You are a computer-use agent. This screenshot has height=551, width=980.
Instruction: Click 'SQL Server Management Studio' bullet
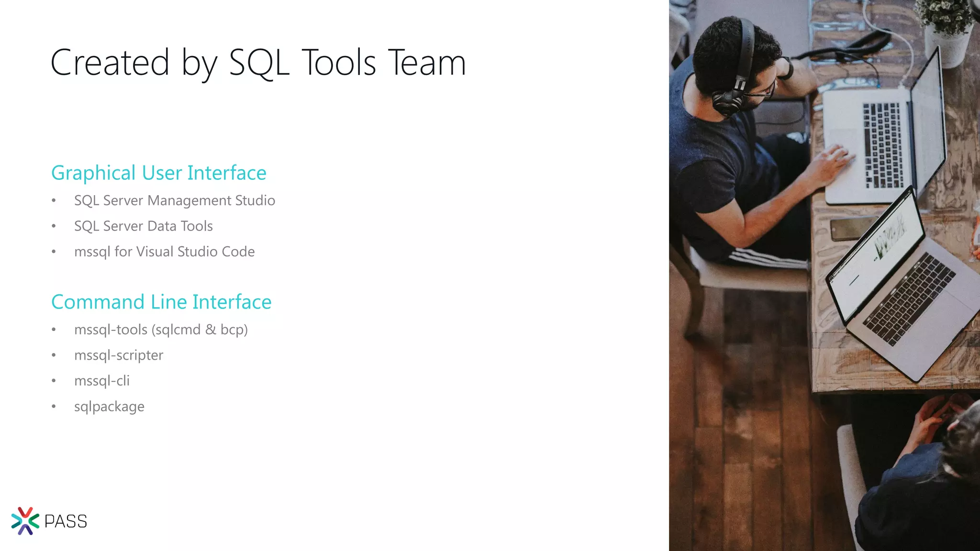(x=175, y=200)
